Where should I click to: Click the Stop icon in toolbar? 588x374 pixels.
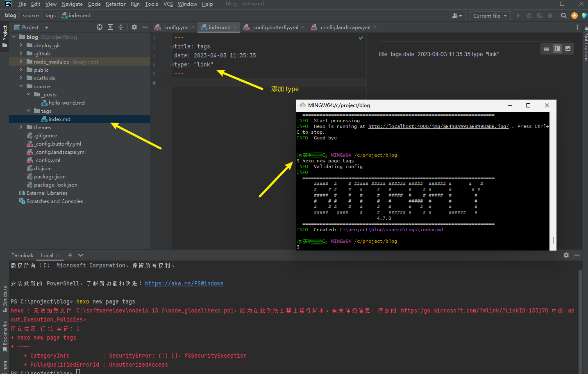pyautogui.click(x=550, y=16)
